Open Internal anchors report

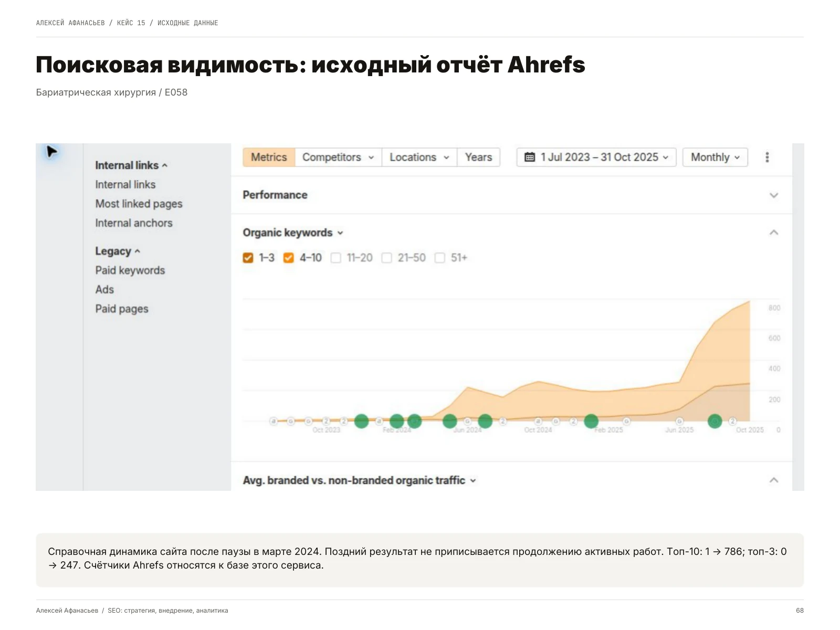(x=134, y=223)
